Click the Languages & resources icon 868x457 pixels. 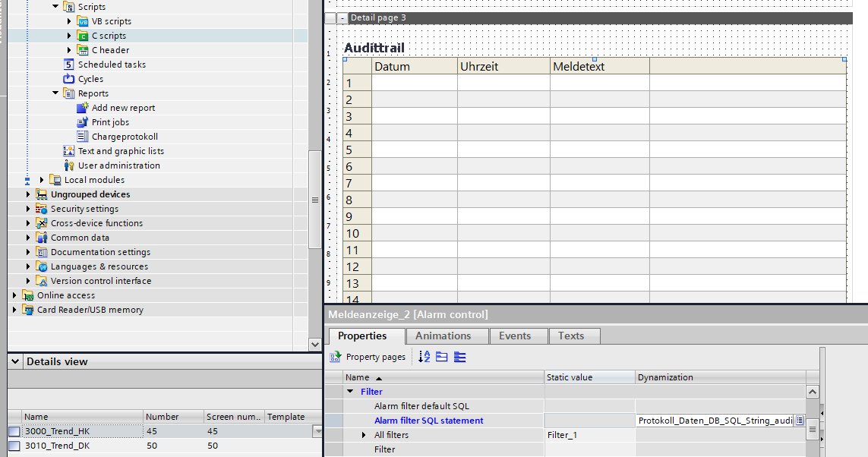42,266
